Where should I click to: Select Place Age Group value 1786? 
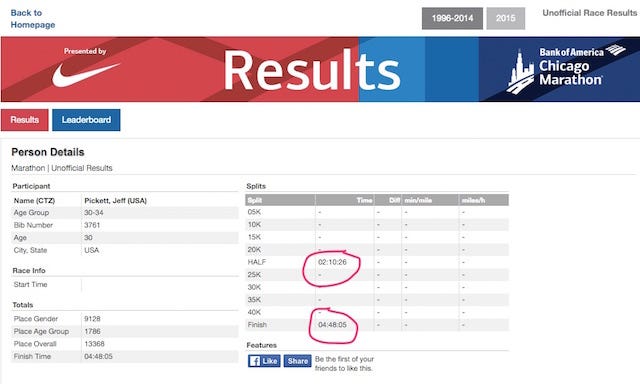(92, 332)
